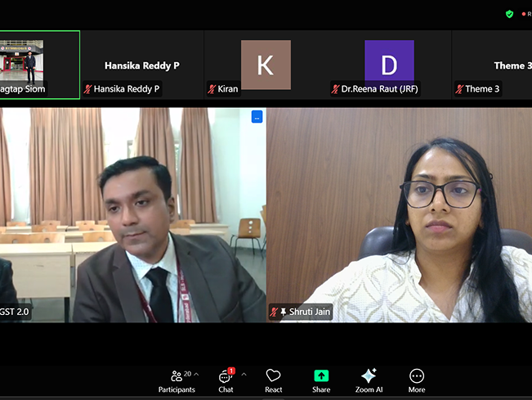Select Kiran's K avatar tile
This screenshot has width=532, height=400.
[266, 65]
